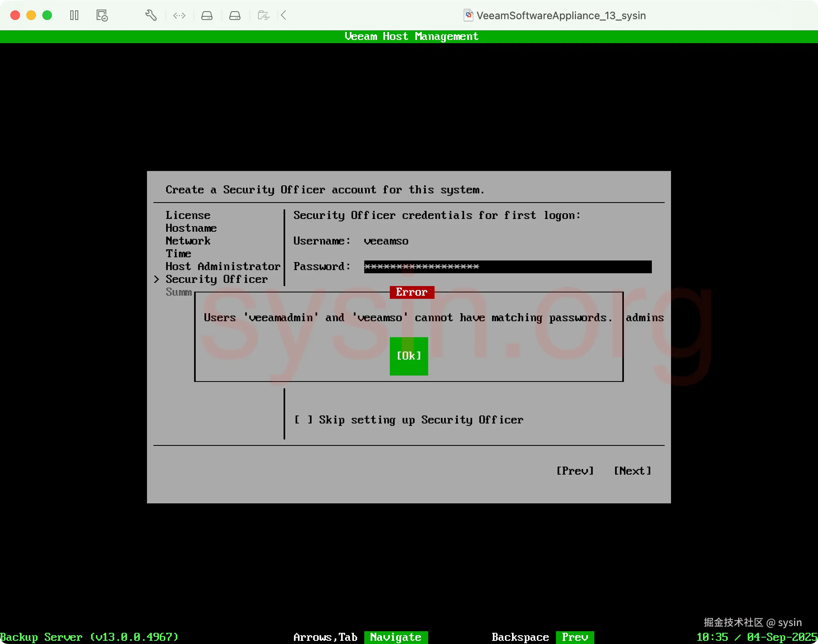Click the Password input field
Image resolution: width=818 pixels, height=644 pixels.
coord(507,266)
